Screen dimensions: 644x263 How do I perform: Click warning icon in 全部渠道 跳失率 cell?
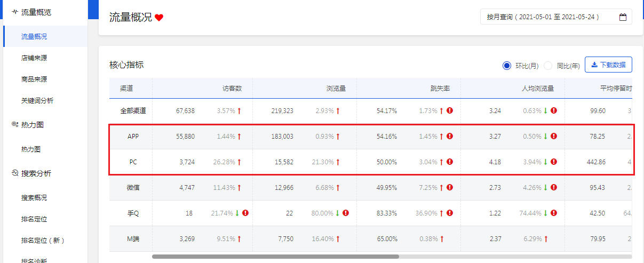450,111
